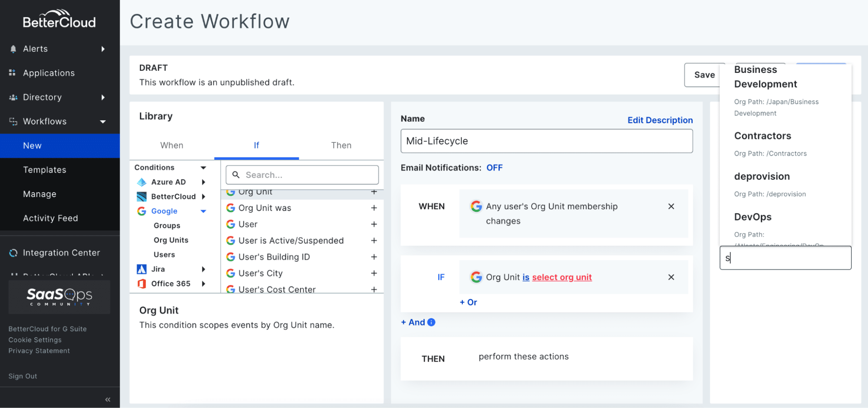Click the Sign Out link
This screenshot has height=408, width=868.
[x=23, y=376]
